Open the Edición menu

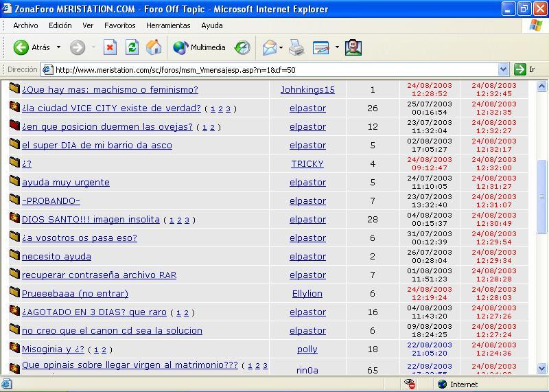[60, 25]
